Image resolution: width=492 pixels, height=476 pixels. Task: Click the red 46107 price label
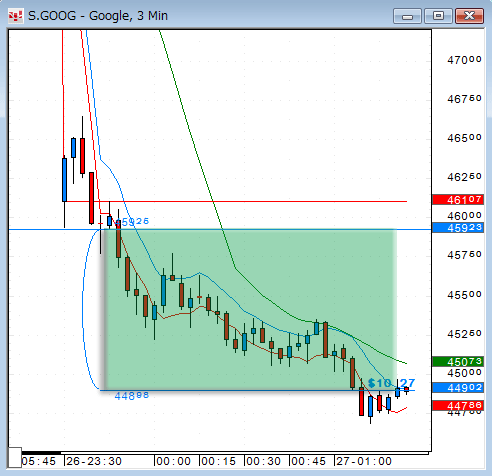458,200
